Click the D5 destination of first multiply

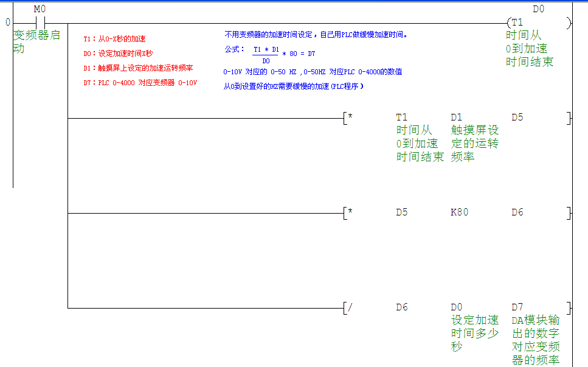point(517,117)
